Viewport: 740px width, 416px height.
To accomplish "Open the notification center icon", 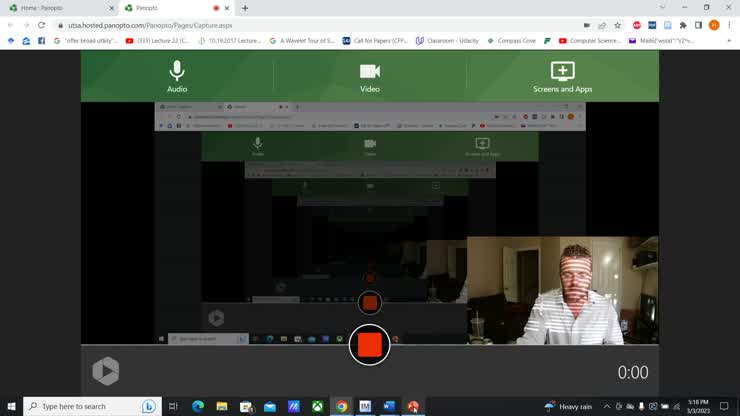I will (x=724, y=406).
